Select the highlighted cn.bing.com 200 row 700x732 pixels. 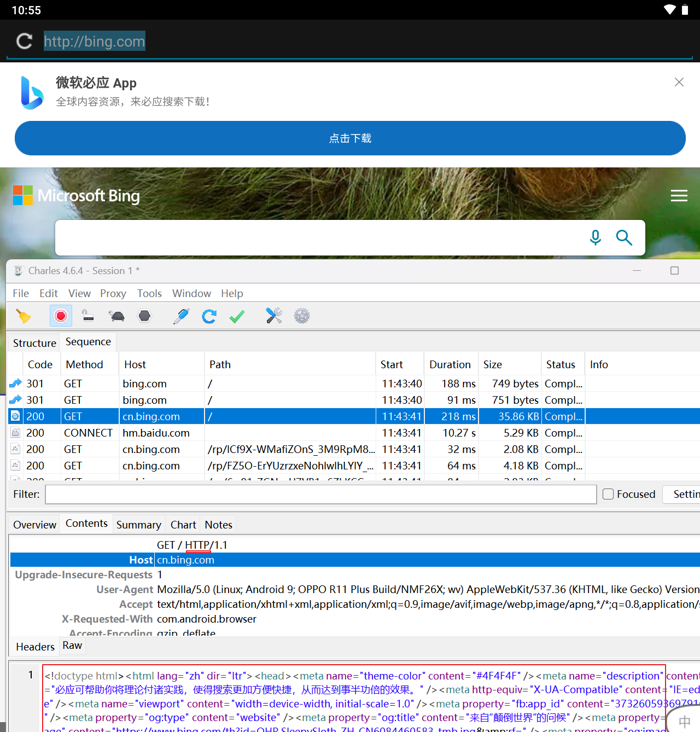coord(353,416)
